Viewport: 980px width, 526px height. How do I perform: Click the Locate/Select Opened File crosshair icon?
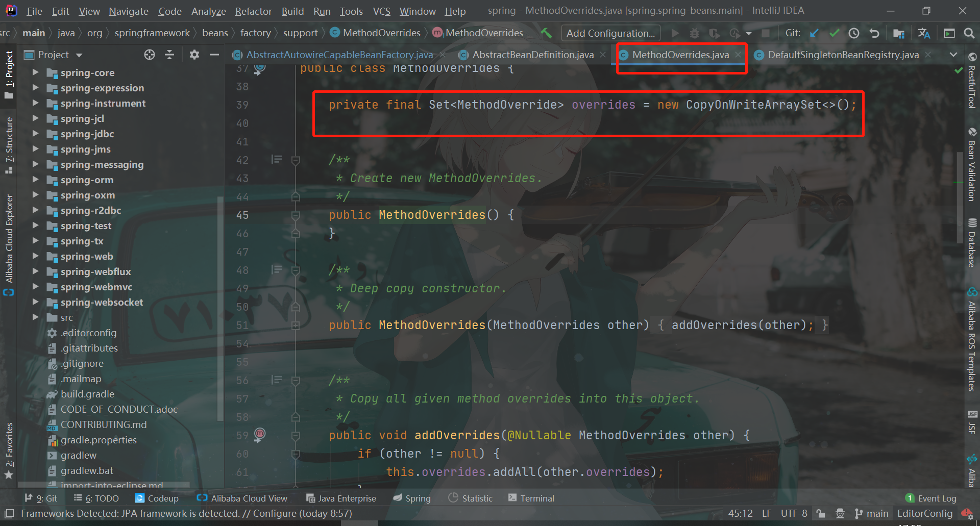(x=149, y=55)
